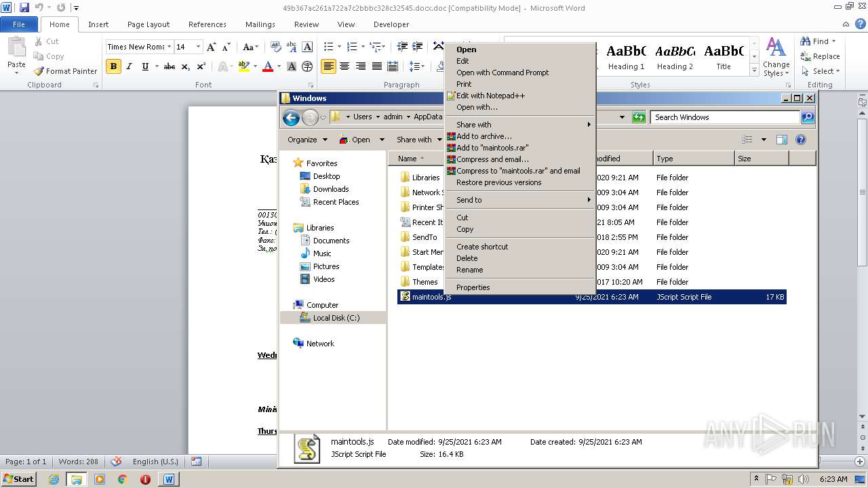Open the File tab in Word

[x=19, y=24]
